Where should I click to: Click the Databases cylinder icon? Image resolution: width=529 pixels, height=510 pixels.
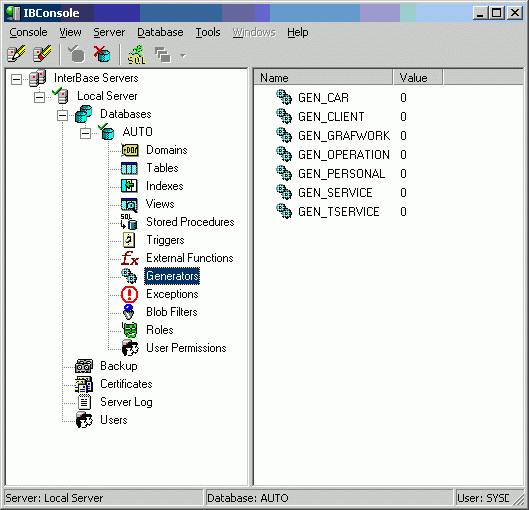(x=83, y=114)
